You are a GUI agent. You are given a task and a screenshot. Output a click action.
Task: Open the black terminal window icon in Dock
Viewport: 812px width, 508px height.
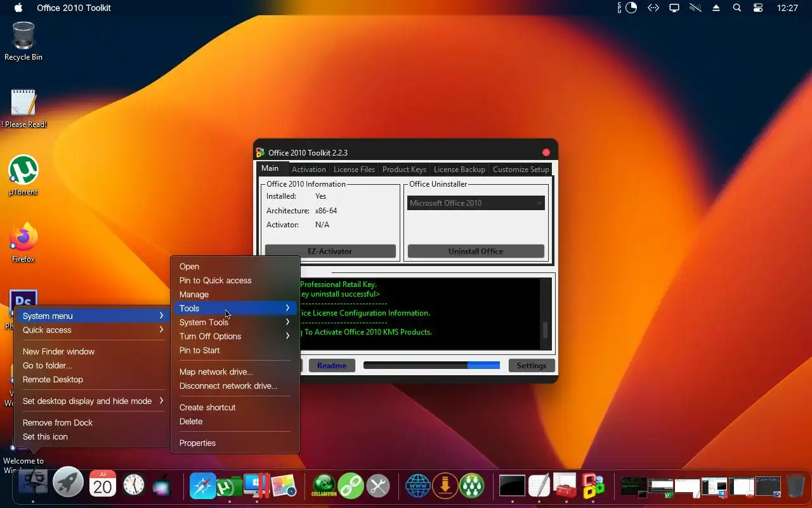[x=512, y=486]
